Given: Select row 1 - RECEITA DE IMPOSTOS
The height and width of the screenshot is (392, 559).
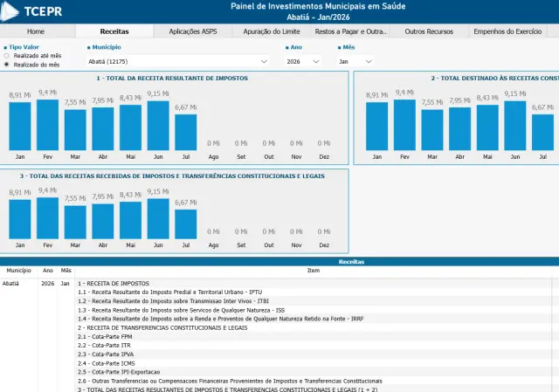Looking at the screenshot, I should tap(314, 284).
